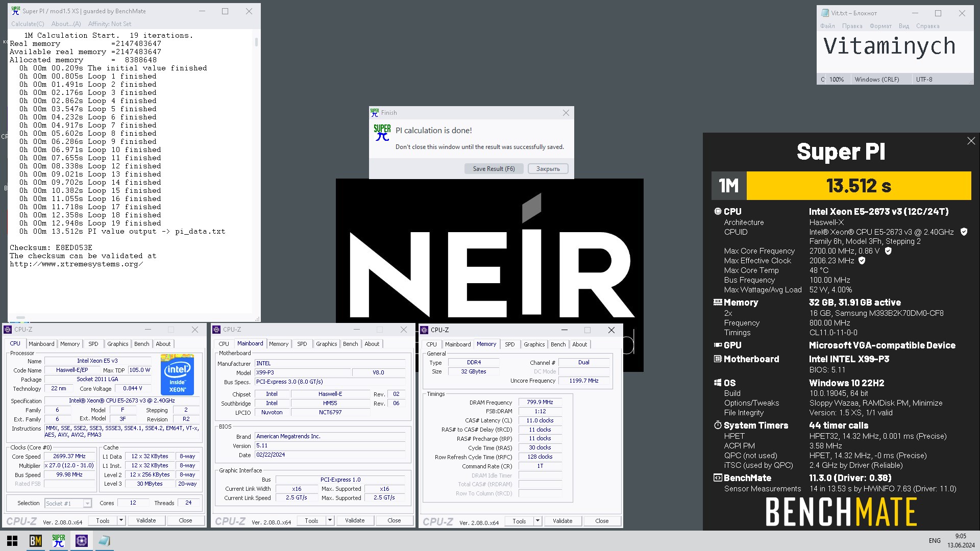The image size is (980, 551).
Task: Click the Notepad text area with Vitaminych
Action: [x=895, y=53]
